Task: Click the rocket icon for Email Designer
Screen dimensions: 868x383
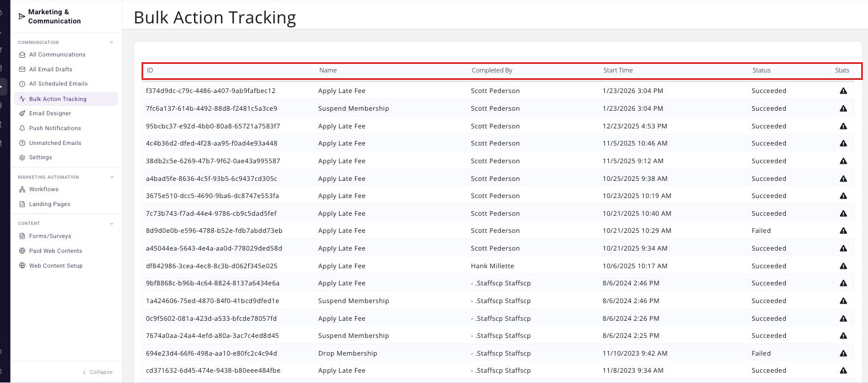Action: tap(22, 114)
